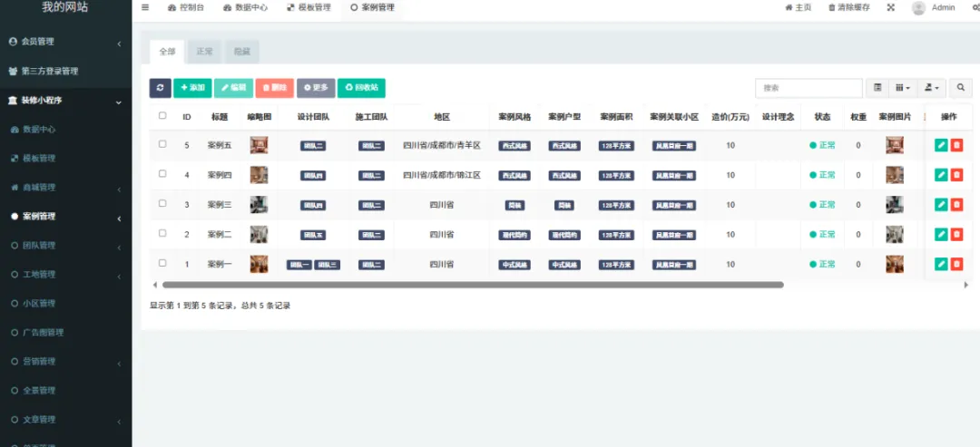This screenshot has width=980, height=447.
Task: Delete row 案例一 with red trash icon
Action: pyautogui.click(x=956, y=264)
